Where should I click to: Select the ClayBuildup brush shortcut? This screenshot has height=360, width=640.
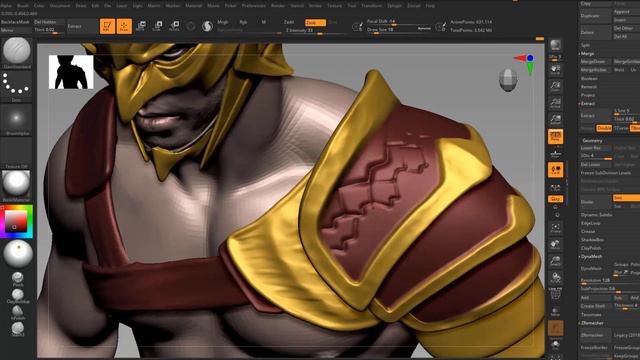[18, 296]
